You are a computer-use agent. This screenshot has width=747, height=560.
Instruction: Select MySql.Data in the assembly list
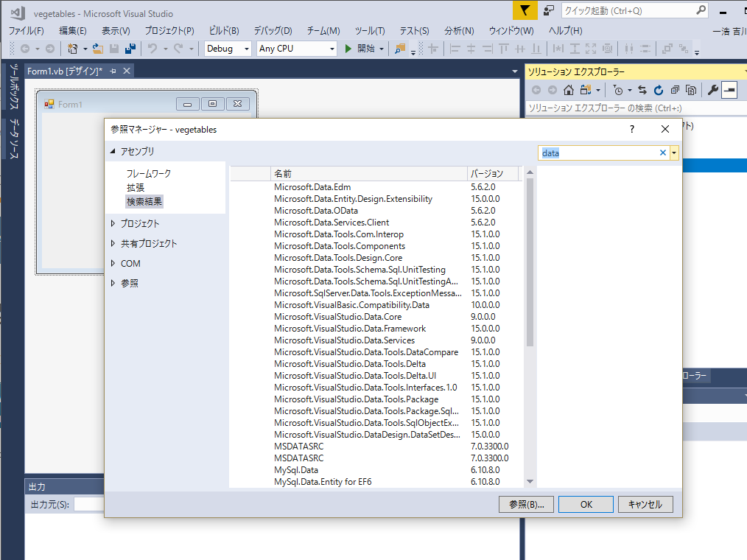[x=296, y=469]
